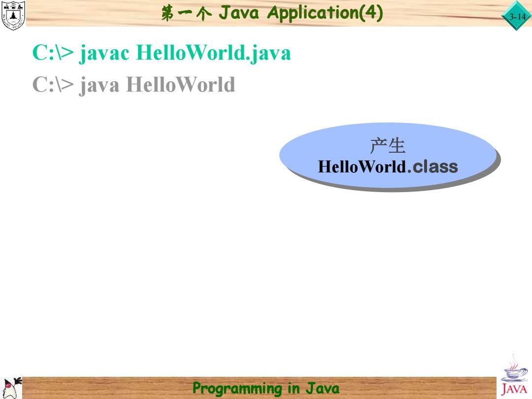This screenshot has height=399, width=532.
Task: Select the "C:\> java HelloWorld" line
Action: coord(133,85)
